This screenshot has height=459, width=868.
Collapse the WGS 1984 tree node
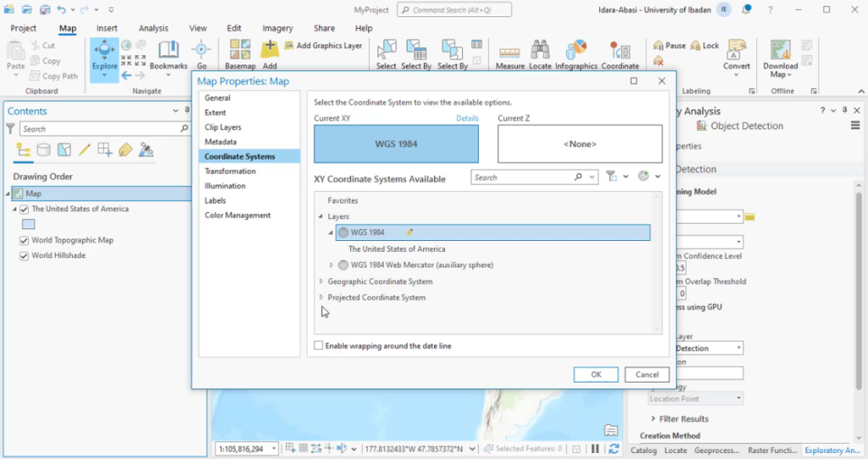click(331, 232)
